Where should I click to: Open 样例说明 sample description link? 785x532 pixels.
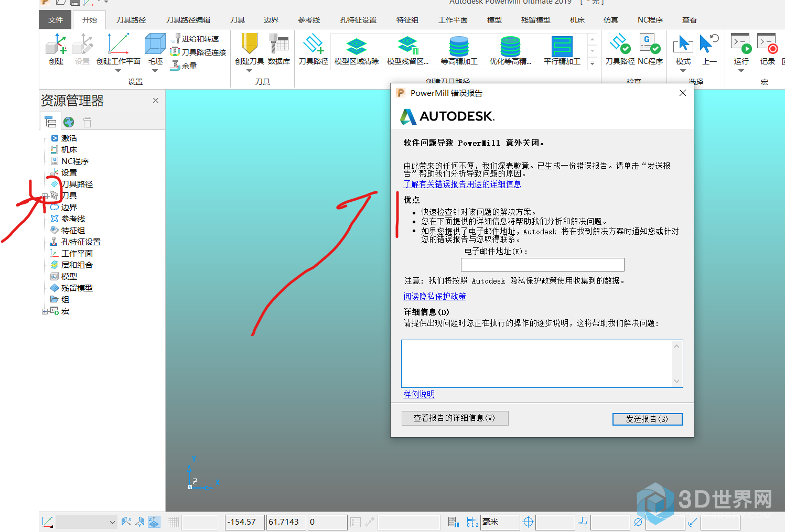click(419, 394)
